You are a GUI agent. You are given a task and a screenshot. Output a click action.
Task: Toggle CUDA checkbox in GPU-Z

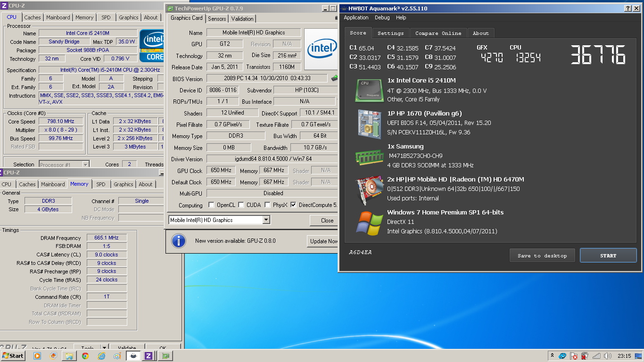point(241,205)
